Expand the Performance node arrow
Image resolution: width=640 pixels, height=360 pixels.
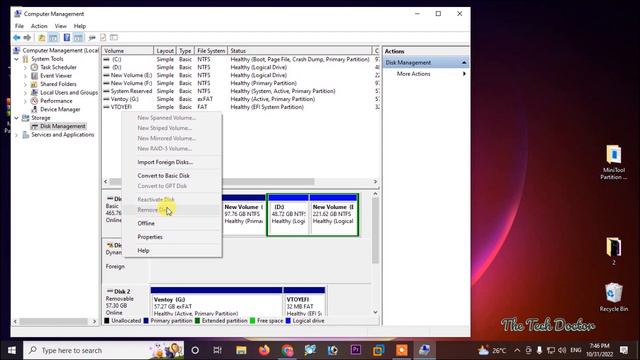(25, 101)
